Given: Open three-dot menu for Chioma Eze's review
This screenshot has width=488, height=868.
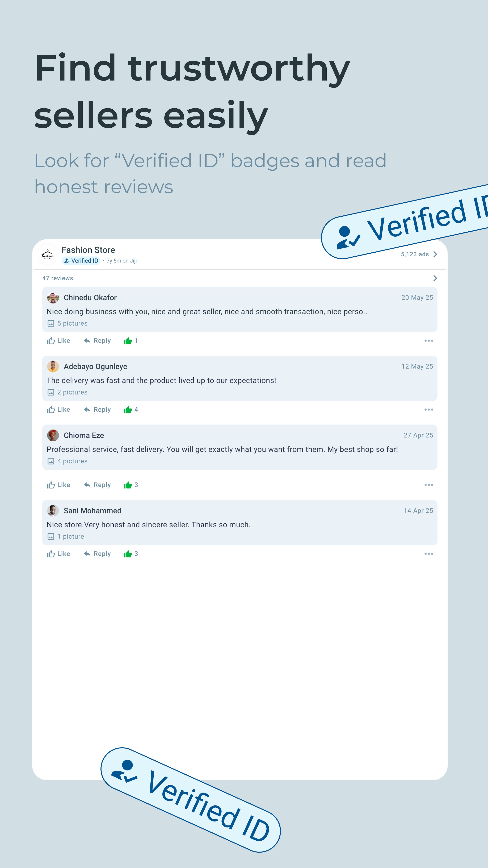Looking at the screenshot, I should point(428,485).
